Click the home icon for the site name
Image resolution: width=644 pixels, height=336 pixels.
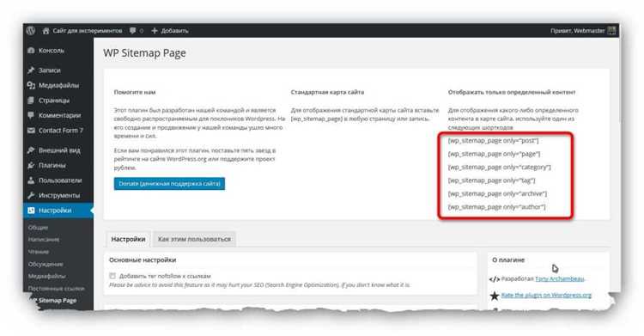46,31
